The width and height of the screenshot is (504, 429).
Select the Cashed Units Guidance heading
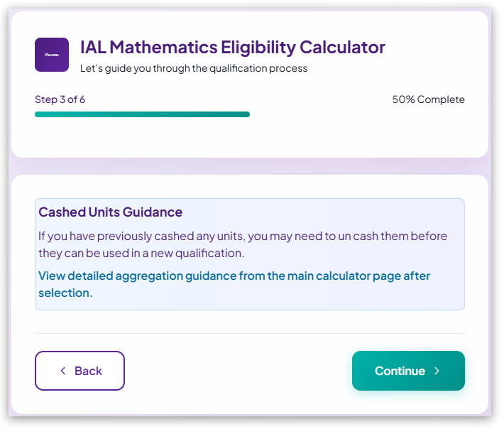pos(110,212)
